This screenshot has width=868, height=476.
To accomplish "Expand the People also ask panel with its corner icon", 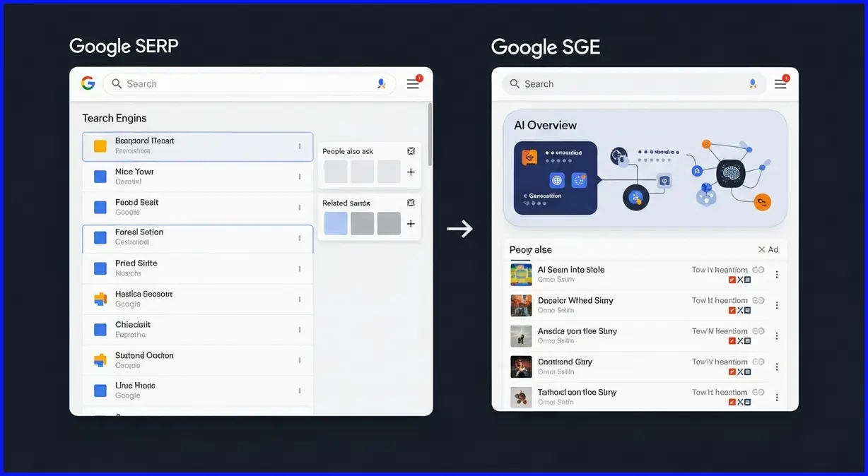I will 411,151.
